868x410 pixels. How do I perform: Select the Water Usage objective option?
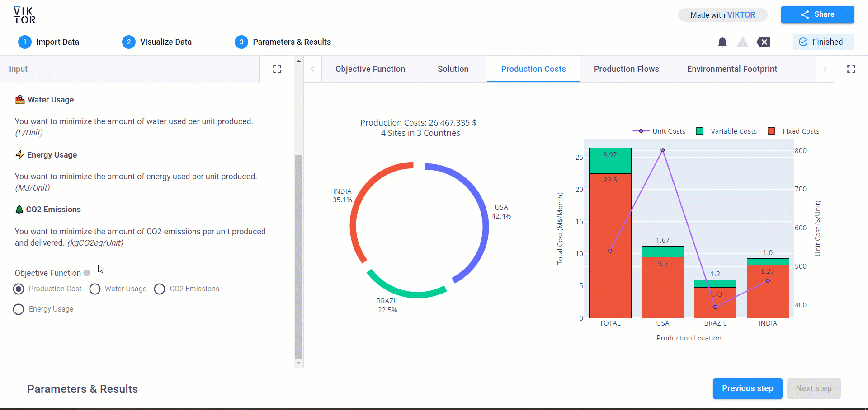tap(95, 289)
